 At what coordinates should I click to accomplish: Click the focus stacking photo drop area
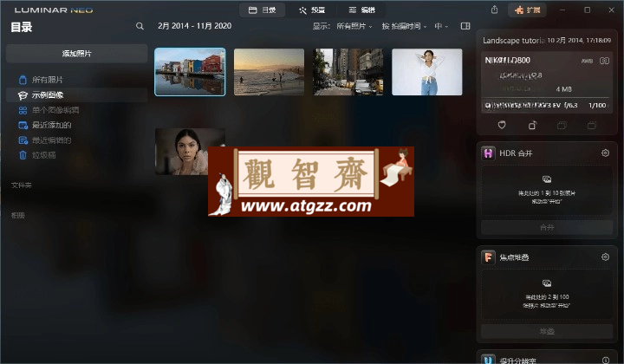tap(547, 294)
